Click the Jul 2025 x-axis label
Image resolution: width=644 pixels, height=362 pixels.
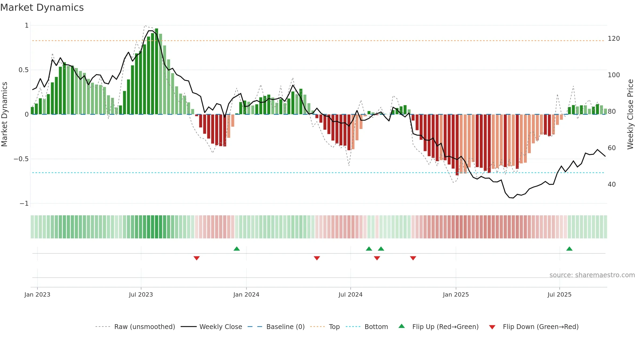pyautogui.click(x=559, y=294)
